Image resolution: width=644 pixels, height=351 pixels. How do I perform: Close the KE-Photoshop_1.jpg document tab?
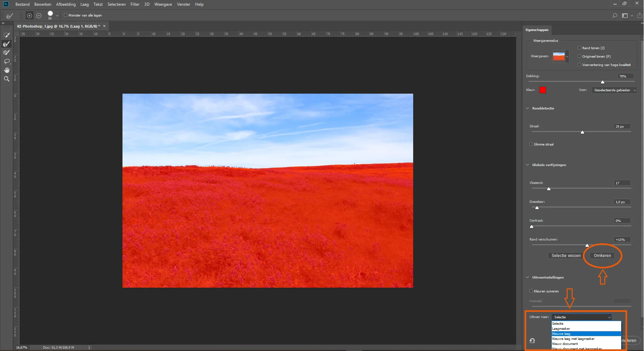(x=104, y=26)
